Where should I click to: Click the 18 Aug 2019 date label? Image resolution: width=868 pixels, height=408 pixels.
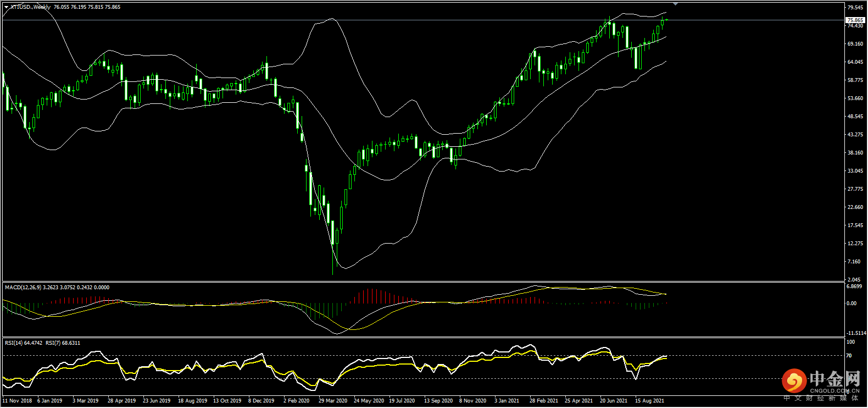(192, 401)
